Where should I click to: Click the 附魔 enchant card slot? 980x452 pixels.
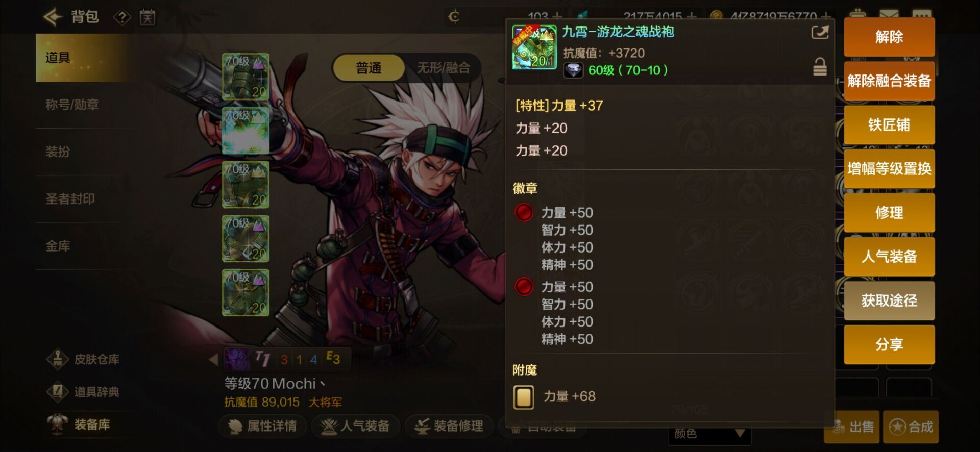[524, 397]
